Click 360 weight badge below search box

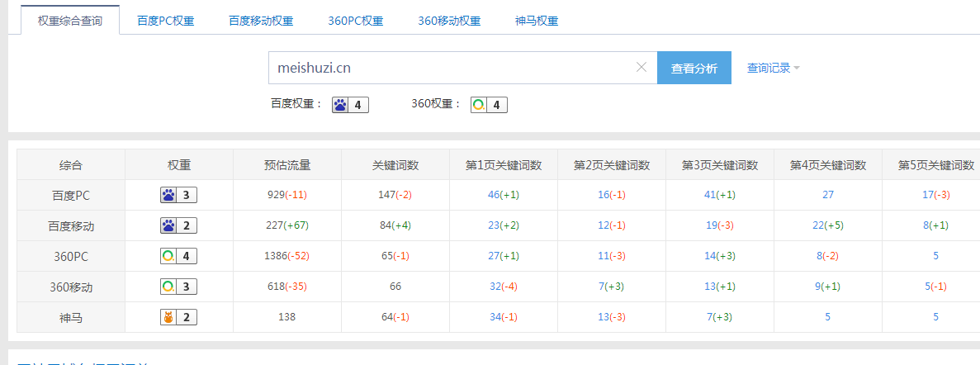[488, 105]
